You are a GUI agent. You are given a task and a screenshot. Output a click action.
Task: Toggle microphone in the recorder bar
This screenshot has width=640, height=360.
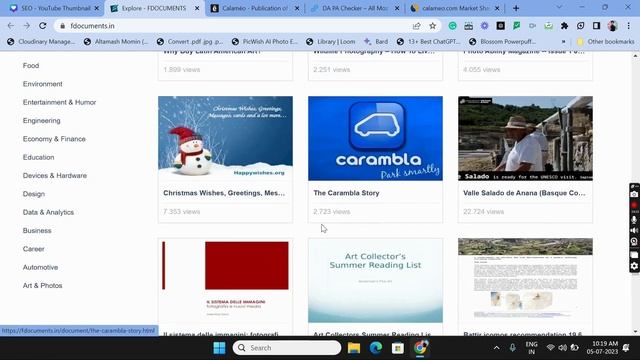coord(634,220)
